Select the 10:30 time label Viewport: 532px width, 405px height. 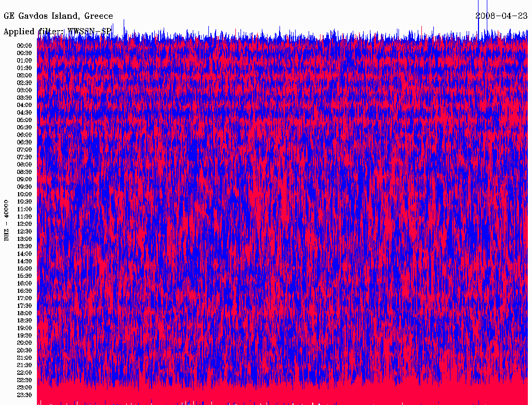pyautogui.click(x=24, y=202)
